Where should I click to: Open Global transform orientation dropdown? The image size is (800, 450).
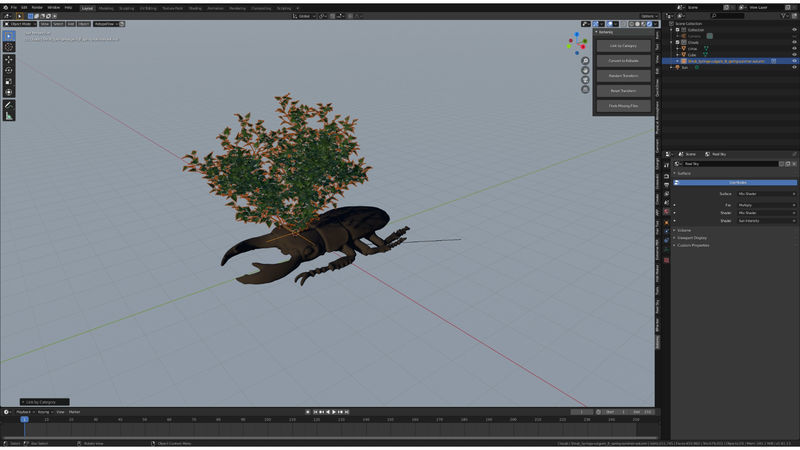(x=304, y=16)
